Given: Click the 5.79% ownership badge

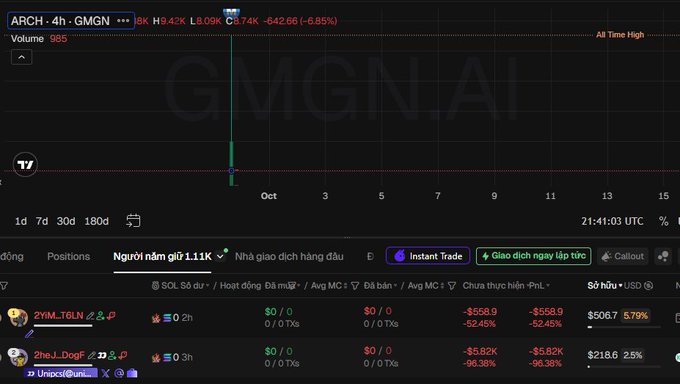Looking at the screenshot, I should (x=635, y=315).
